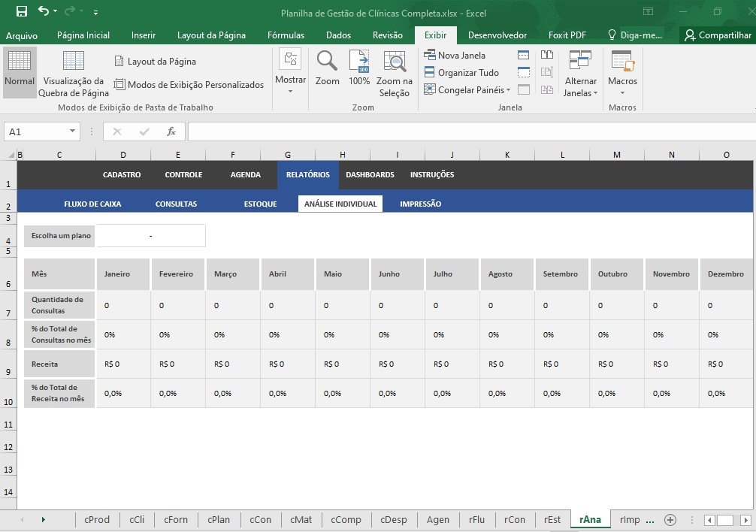Click the Save icon in title bar
The height and width of the screenshot is (532, 756).
(21, 12)
